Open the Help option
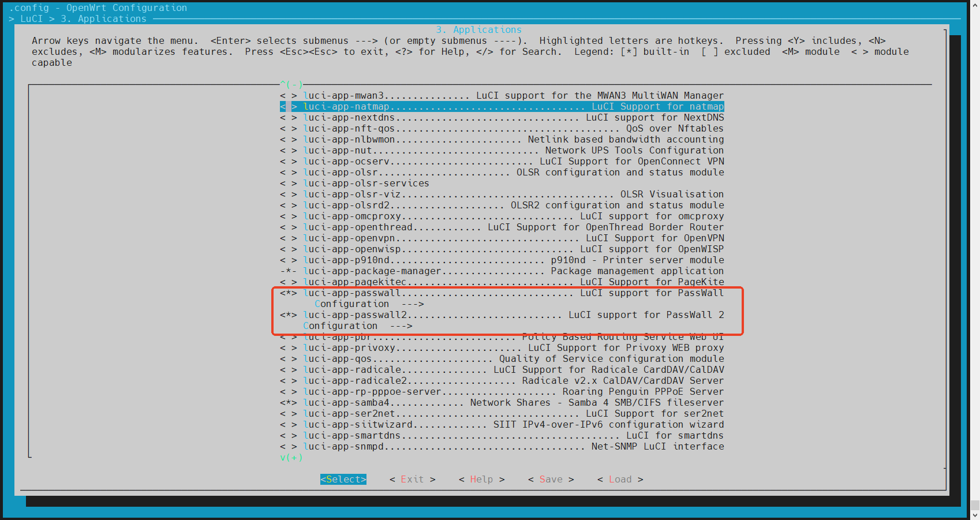 click(x=481, y=479)
